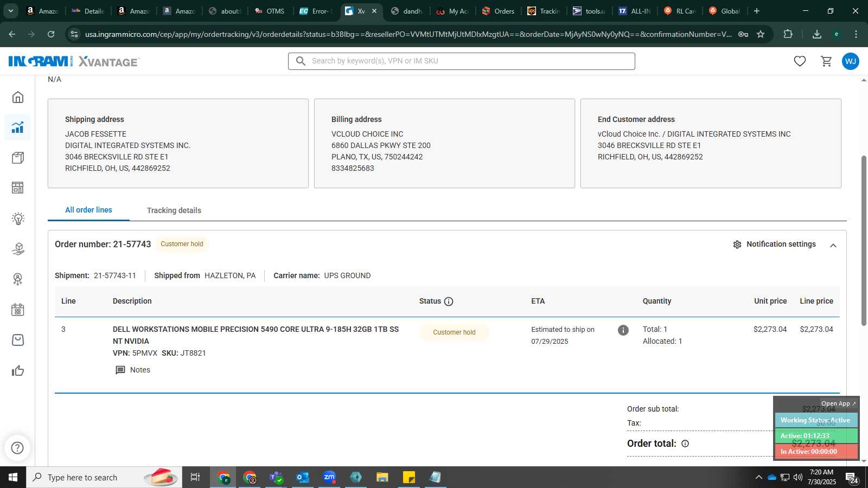Image resolution: width=868 pixels, height=488 pixels.
Task: Open the tab search dropdown arrow
Action: (x=10, y=11)
